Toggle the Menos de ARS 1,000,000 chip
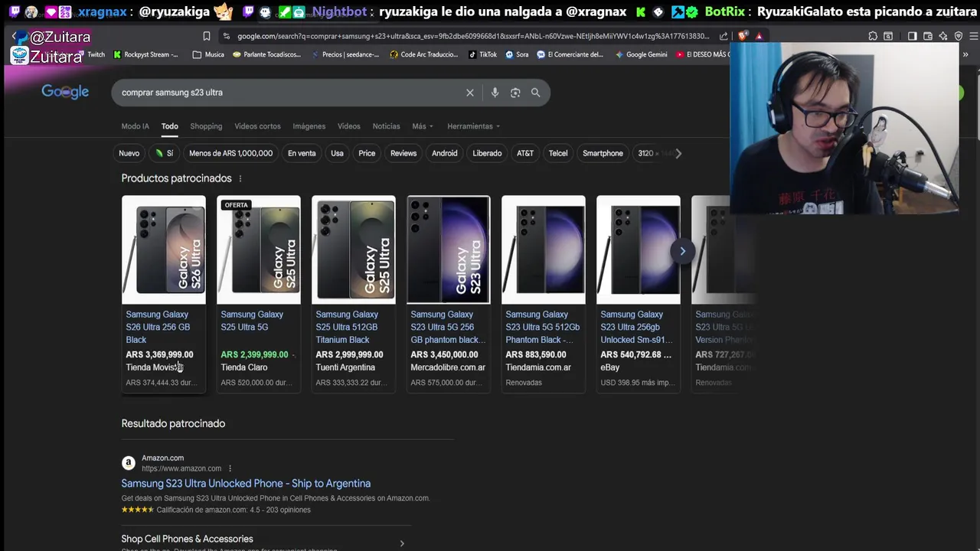This screenshot has height=551, width=980. point(230,153)
